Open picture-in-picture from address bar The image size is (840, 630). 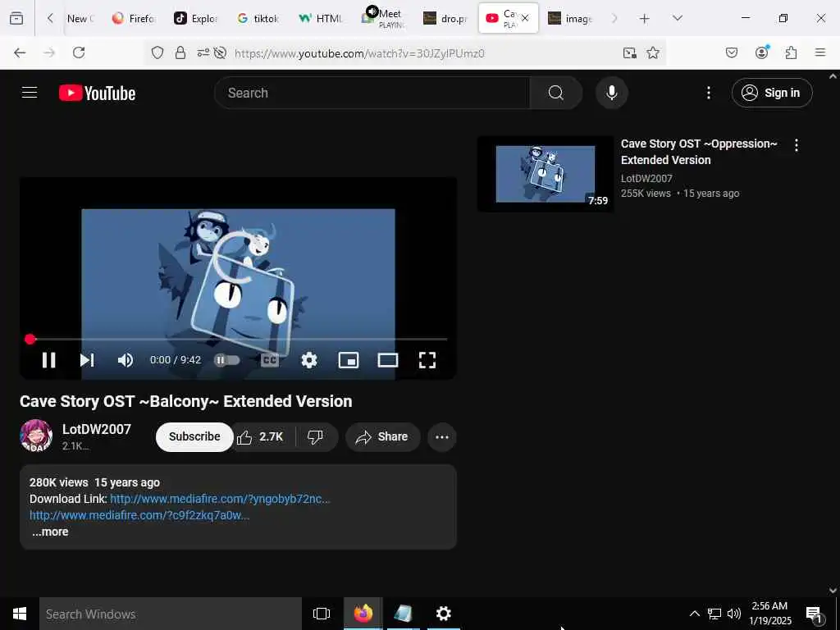629,52
